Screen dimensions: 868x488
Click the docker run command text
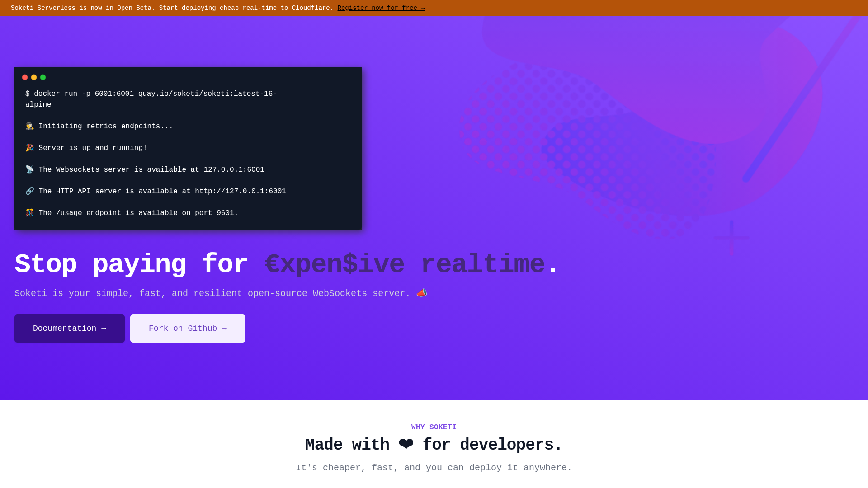151,99
